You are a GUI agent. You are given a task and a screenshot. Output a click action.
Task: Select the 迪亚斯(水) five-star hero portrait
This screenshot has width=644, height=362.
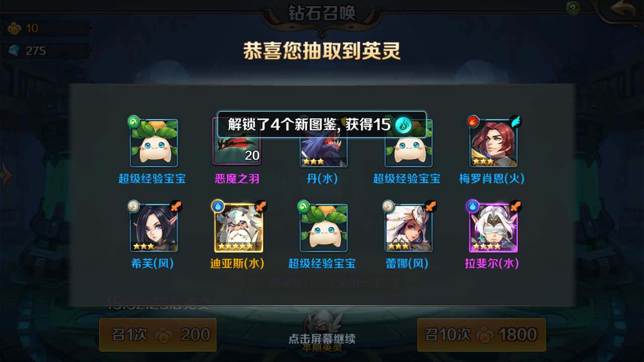click(x=239, y=228)
